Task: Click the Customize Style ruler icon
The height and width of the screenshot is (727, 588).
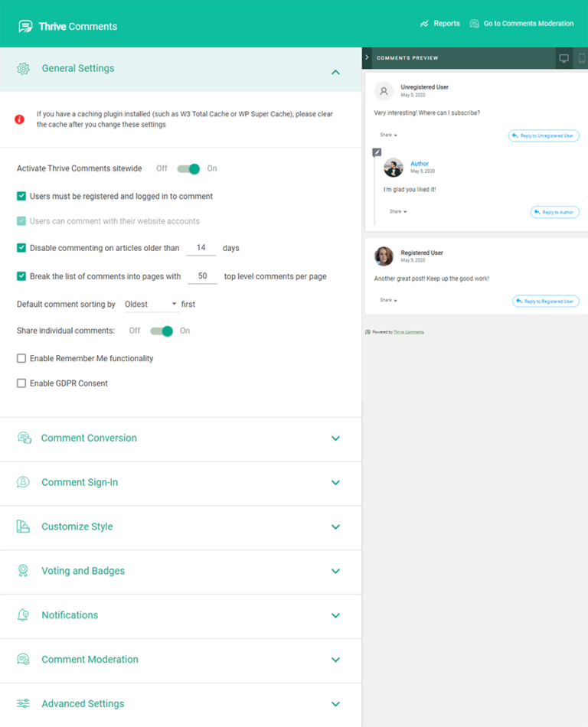Action: point(23,527)
